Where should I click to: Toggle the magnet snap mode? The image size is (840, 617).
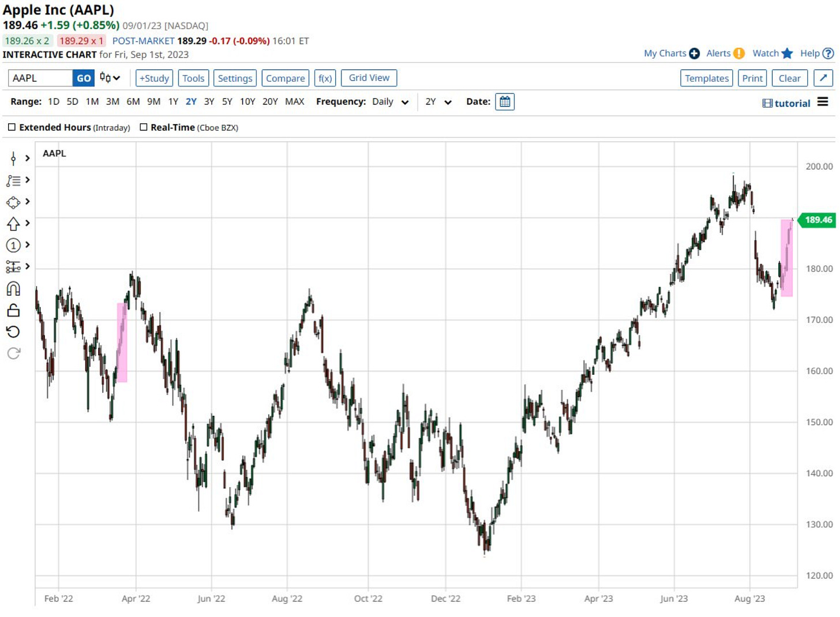tap(13, 289)
